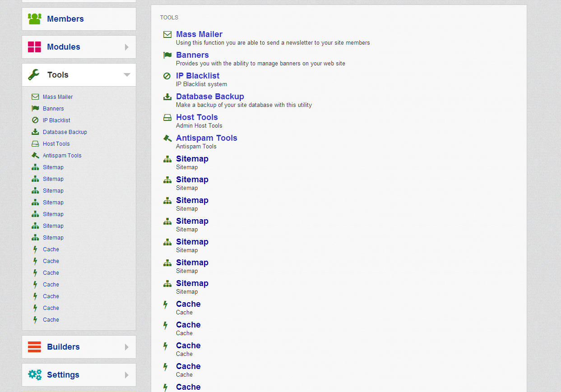Click the download icon beside the Database Backup heading
561x392 pixels.
pyautogui.click(x=167, y=97)
